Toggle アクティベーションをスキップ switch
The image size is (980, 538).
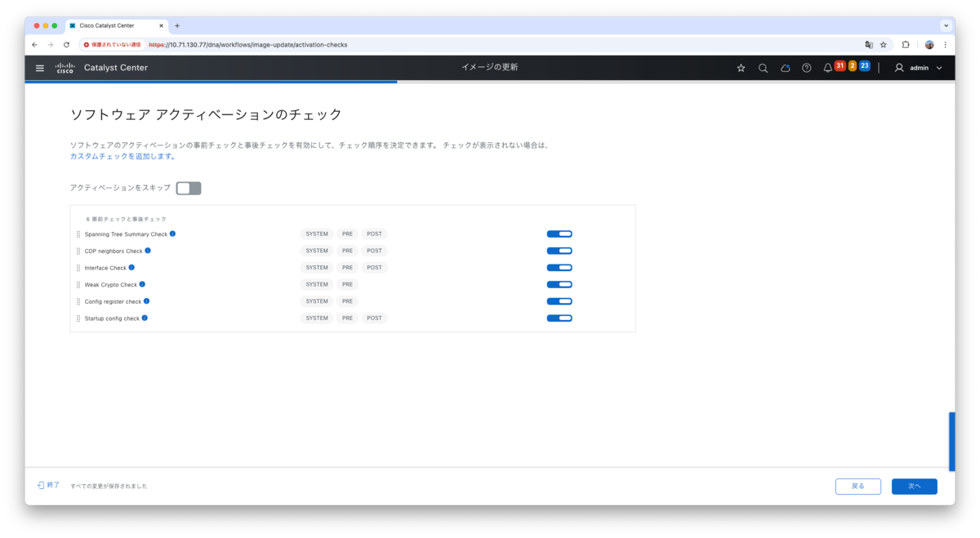189,189
